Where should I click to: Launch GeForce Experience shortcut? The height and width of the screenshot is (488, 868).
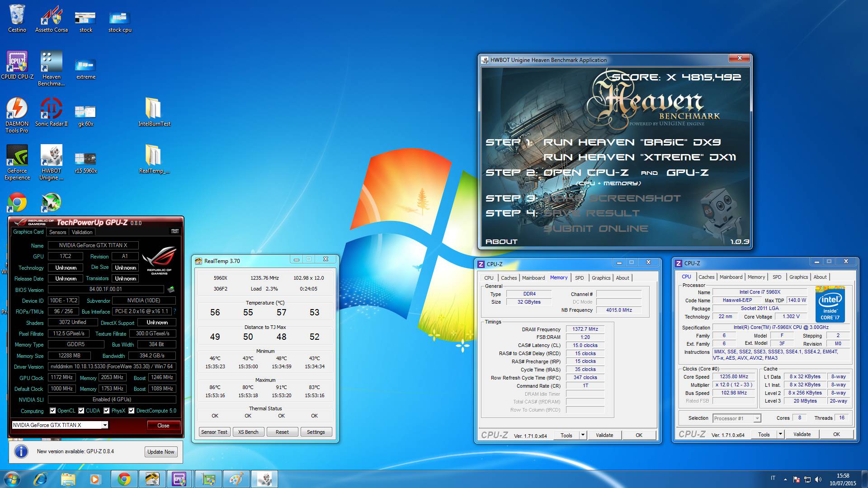(x=17, y=163)
